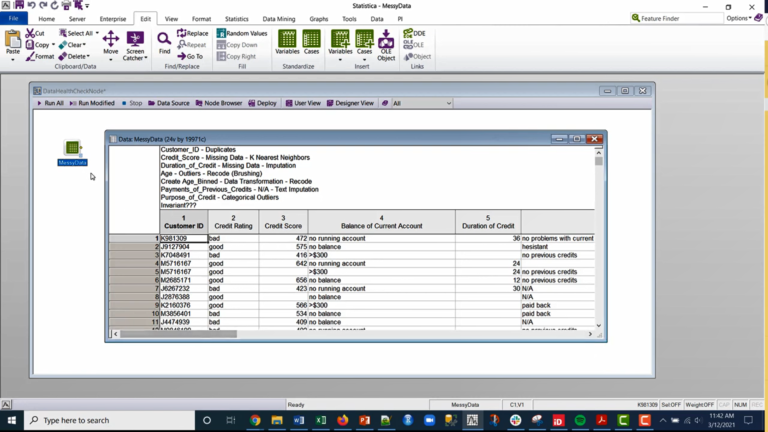Expand the Select All dropdown arrow
768x432 pixels.
[97, 33]
